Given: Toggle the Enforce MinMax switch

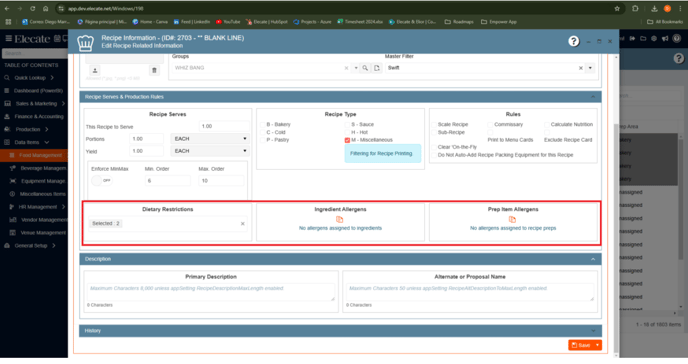Looking at the screenshot, I should click(x=101, y=181).
